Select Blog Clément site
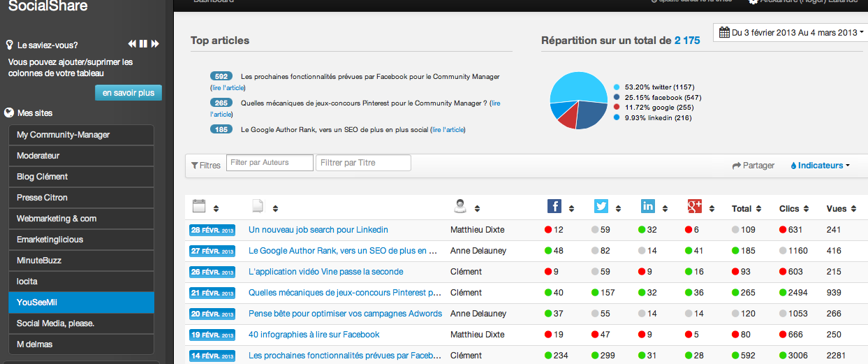This screenshot has height=364, width=868. pyautogui.click(x=81, y=177)
